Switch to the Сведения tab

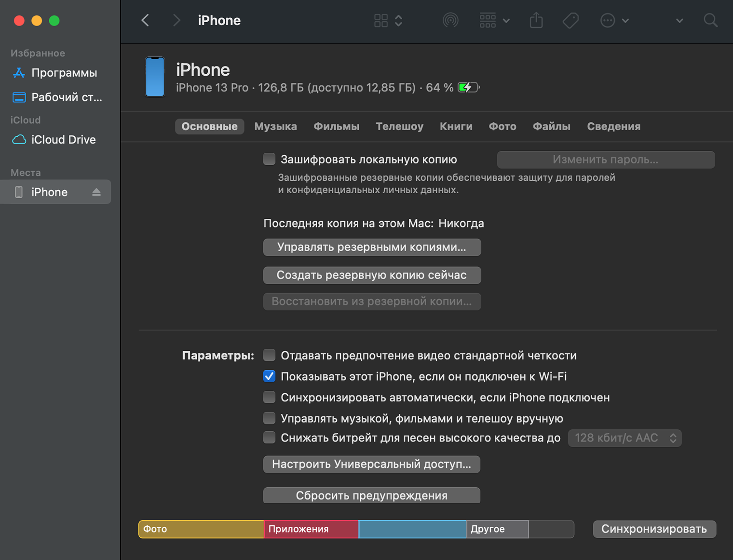(613, 126)
